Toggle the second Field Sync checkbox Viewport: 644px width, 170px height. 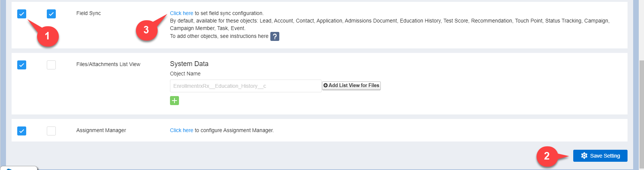pos(51,14)
